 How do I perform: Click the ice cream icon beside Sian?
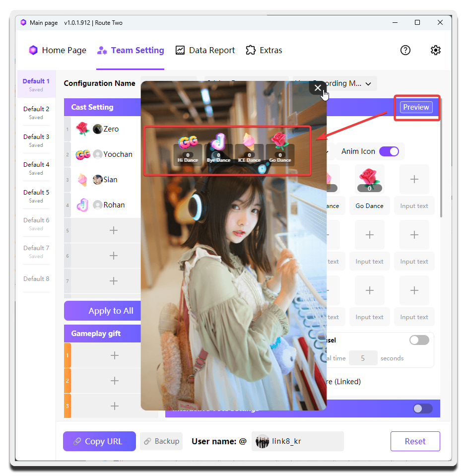[x=82, y=180]
